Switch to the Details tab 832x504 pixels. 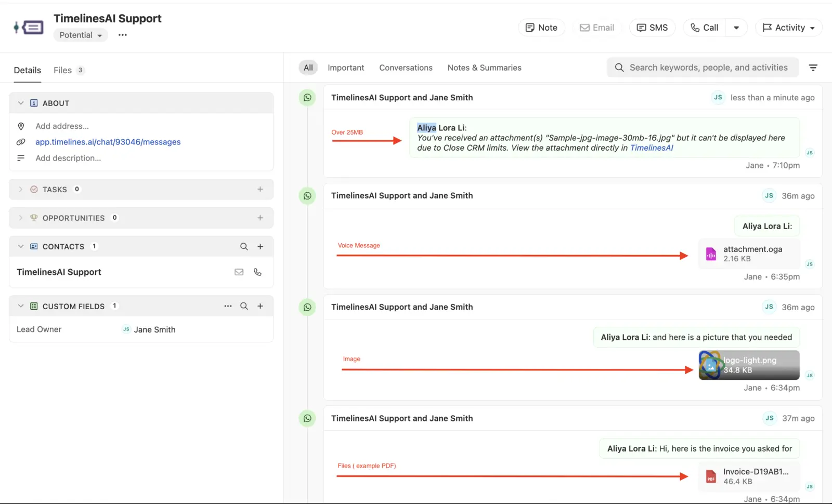point(28,70)
